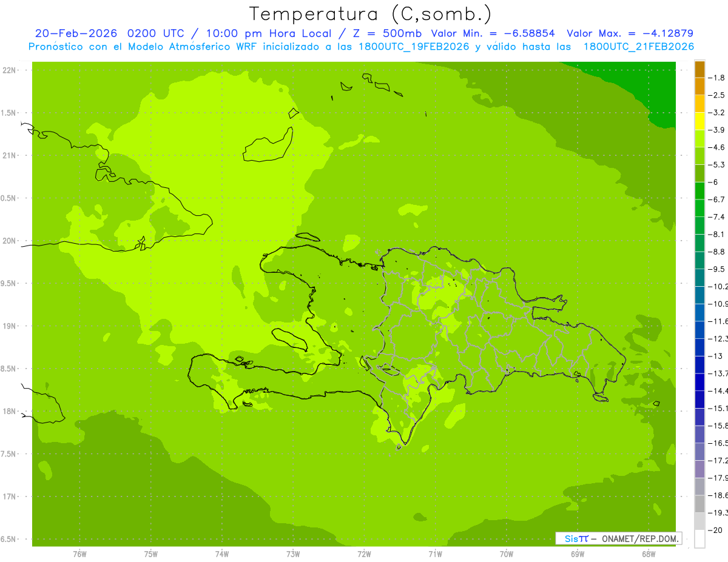Viewport: 728px width, 562px height.
Task: Click the 72W longitude axis label
Action: [365, 554]
